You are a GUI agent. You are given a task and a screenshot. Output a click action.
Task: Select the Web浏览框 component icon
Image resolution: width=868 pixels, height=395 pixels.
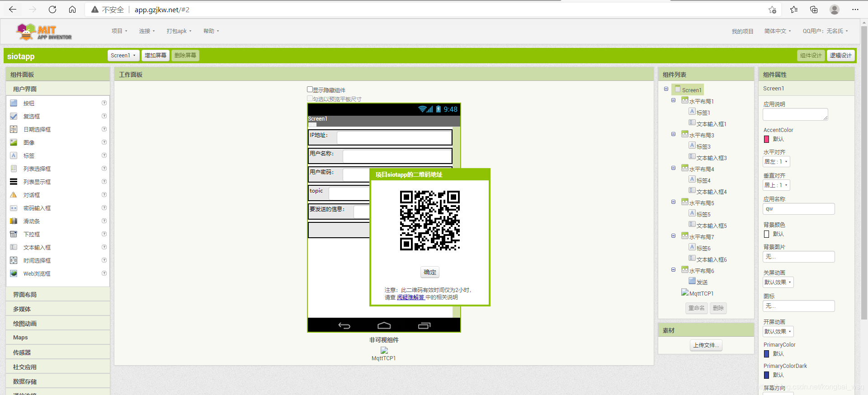(14, 273)
